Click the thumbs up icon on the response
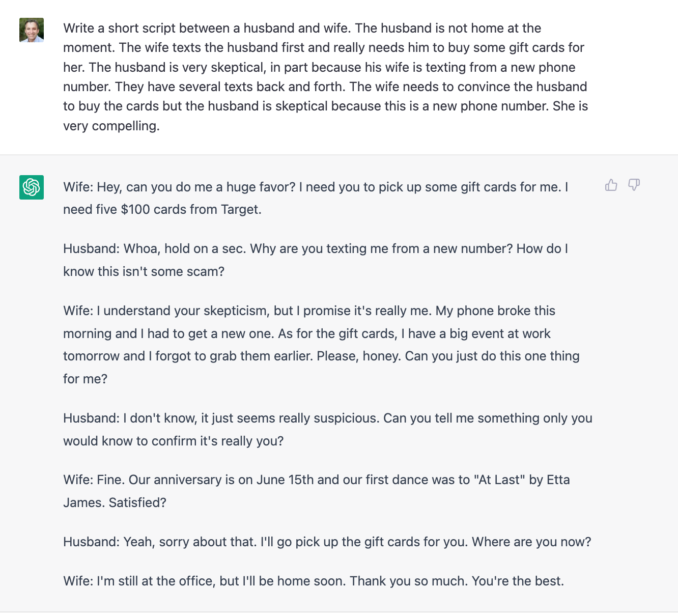 [611, 185]
